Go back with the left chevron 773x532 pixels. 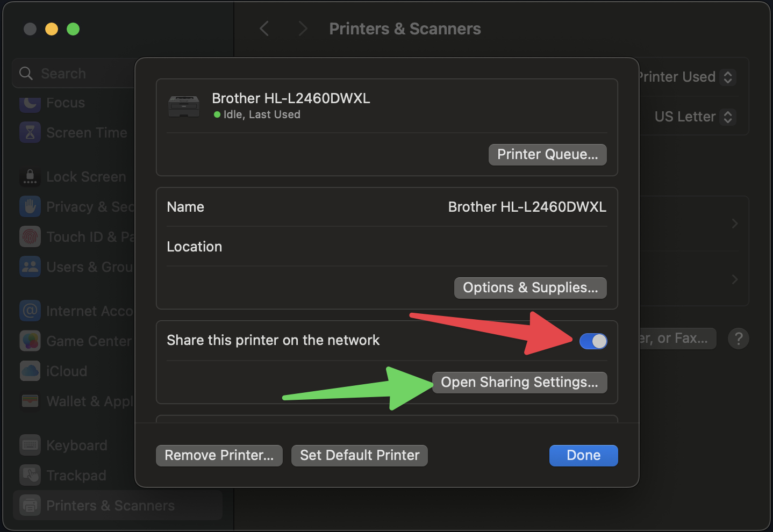264,28
